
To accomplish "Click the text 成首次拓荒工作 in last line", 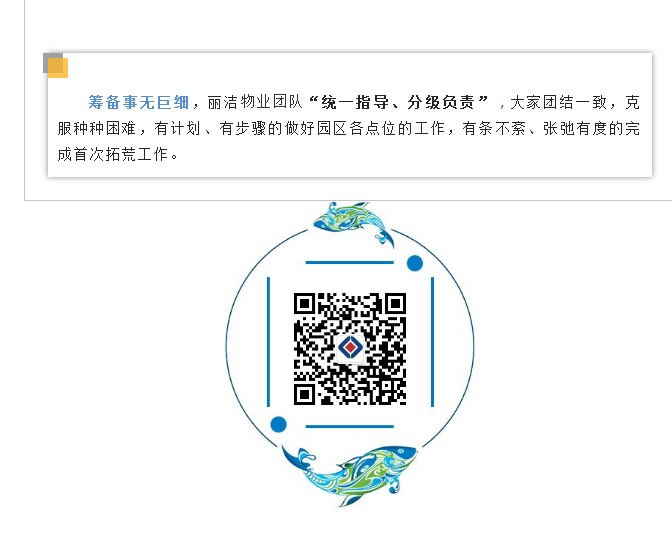I will click(113, 154).
